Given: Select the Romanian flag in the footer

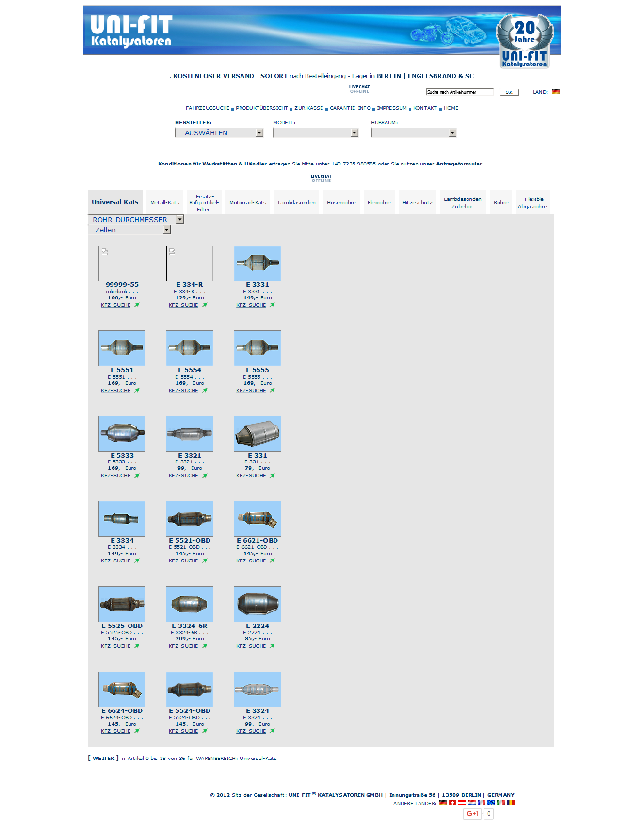Looking at the screenshot, I should 511,803.
